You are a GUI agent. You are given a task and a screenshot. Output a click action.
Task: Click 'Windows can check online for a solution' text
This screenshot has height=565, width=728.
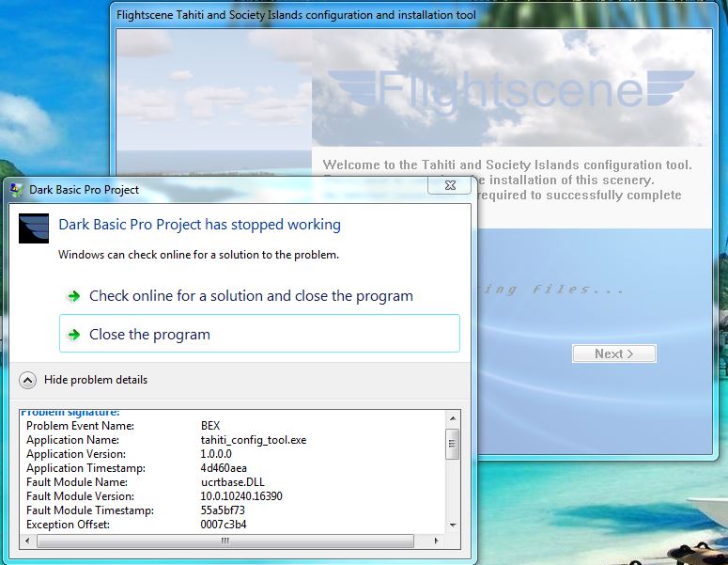point(198,255)
